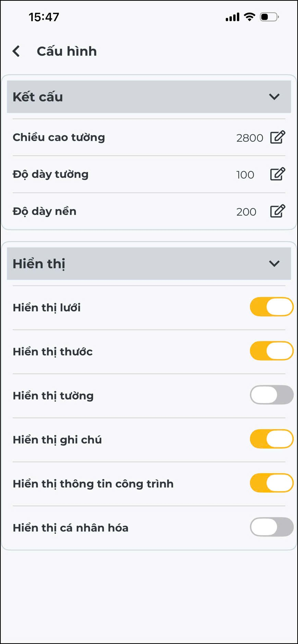Disable Hiển thị thông tin công trình
This screenshot has height=644, width=298.
272,483
